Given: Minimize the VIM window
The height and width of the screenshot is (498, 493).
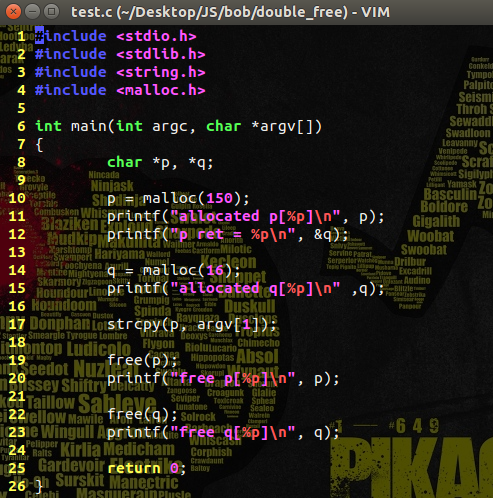Looking at the screenshot, I should [x=32, y=12].
